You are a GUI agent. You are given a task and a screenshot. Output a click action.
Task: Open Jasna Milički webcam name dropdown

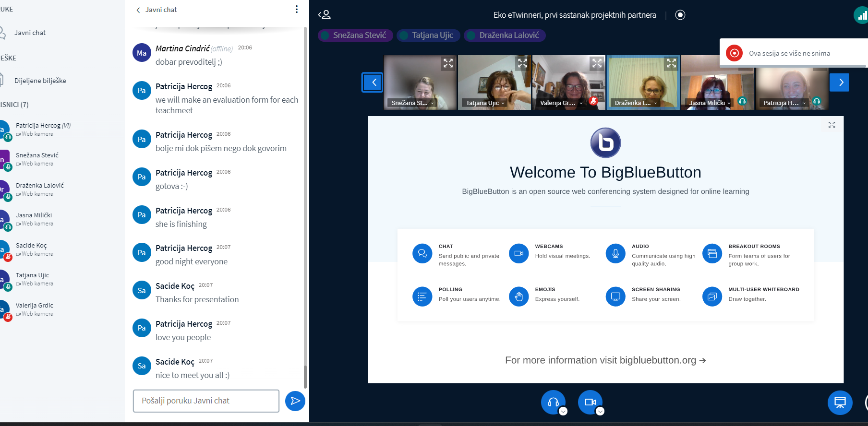[x=710, y=103]
